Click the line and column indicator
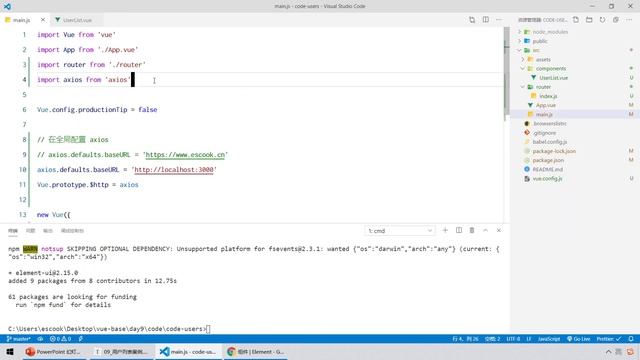 (x=464, y=339)
